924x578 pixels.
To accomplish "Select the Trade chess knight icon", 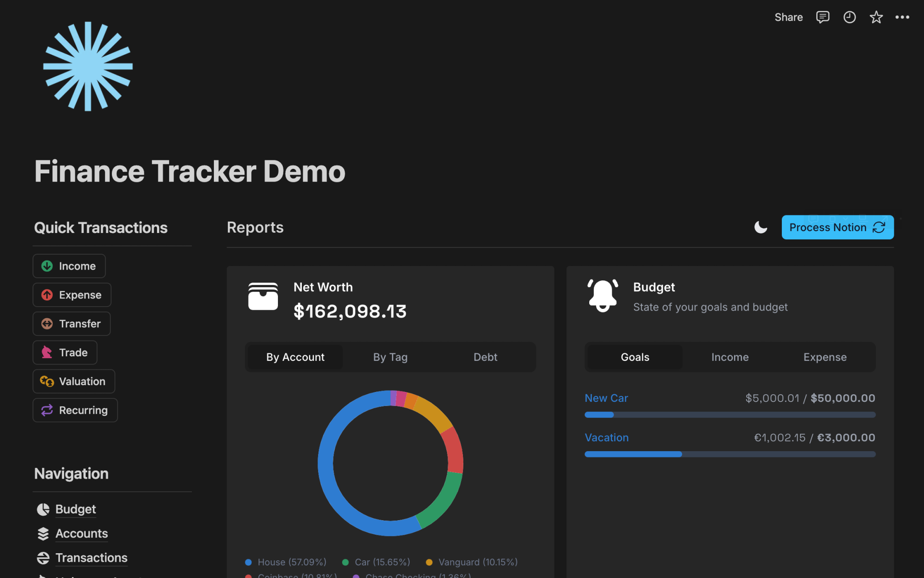I will tap(47, 353).
